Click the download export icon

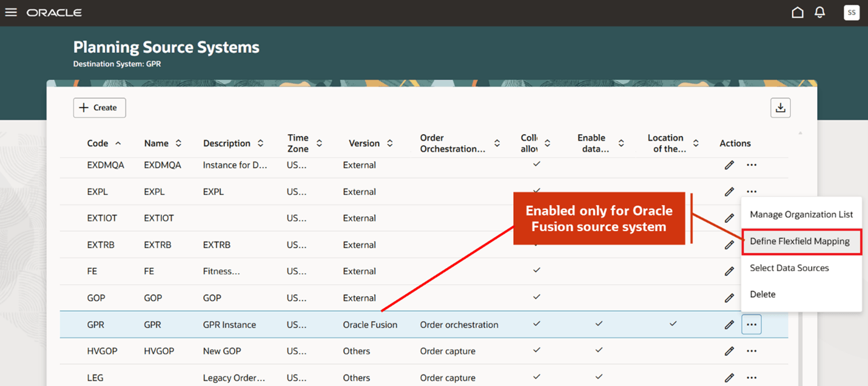(x=781, y=107)
